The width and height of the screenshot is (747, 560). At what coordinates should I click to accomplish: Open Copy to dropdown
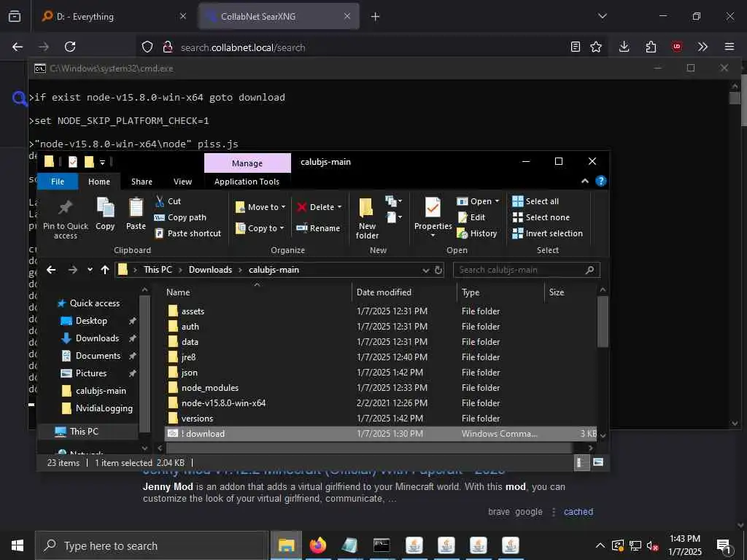point(260,228)
